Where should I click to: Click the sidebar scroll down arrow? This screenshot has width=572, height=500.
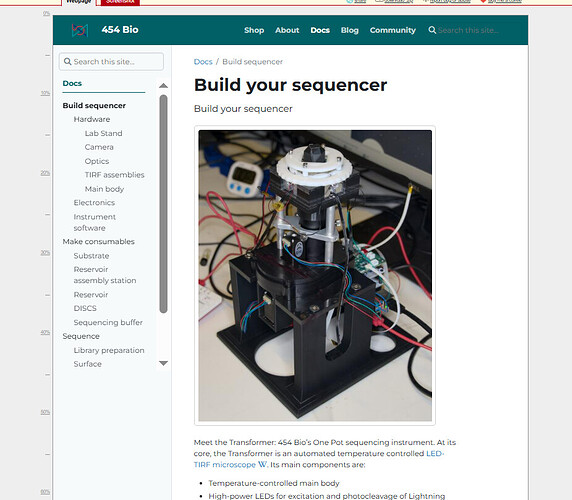point(163,363)
